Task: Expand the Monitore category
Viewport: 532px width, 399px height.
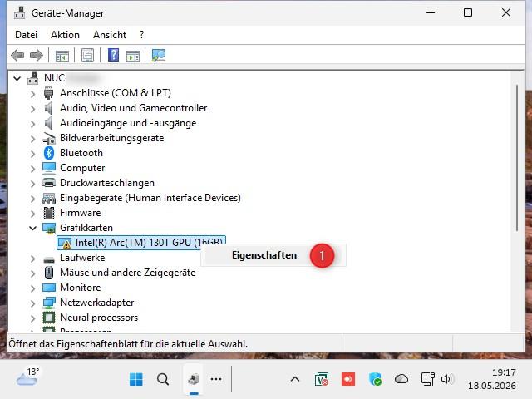Action: (x=32, y=288)
